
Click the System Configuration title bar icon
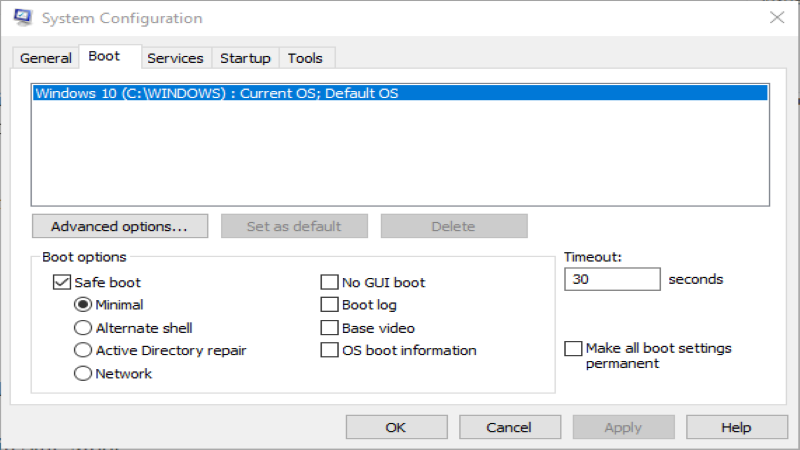click(x=22, y=17)
